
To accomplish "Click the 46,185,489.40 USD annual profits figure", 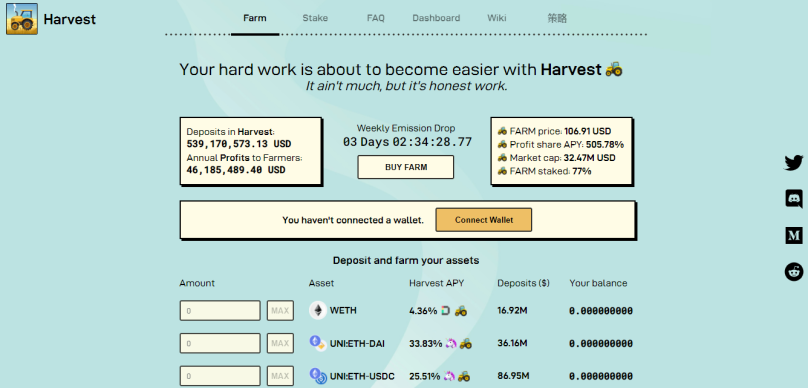I will [235, 170].
